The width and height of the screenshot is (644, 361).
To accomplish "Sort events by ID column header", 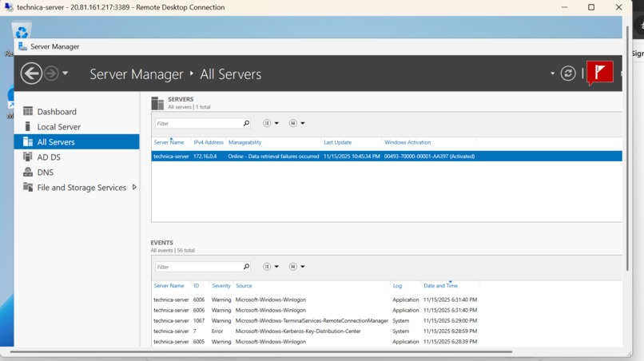I will tap(197, 285).
